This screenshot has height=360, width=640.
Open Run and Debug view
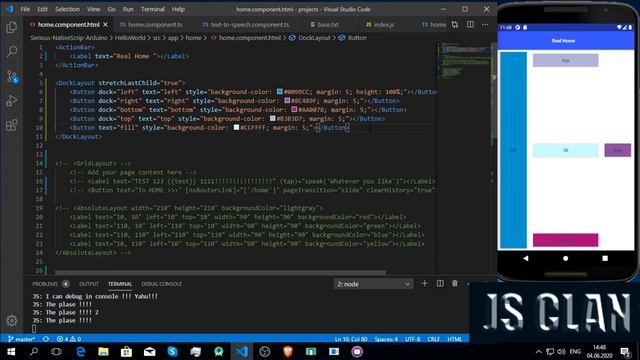point(12,100)
